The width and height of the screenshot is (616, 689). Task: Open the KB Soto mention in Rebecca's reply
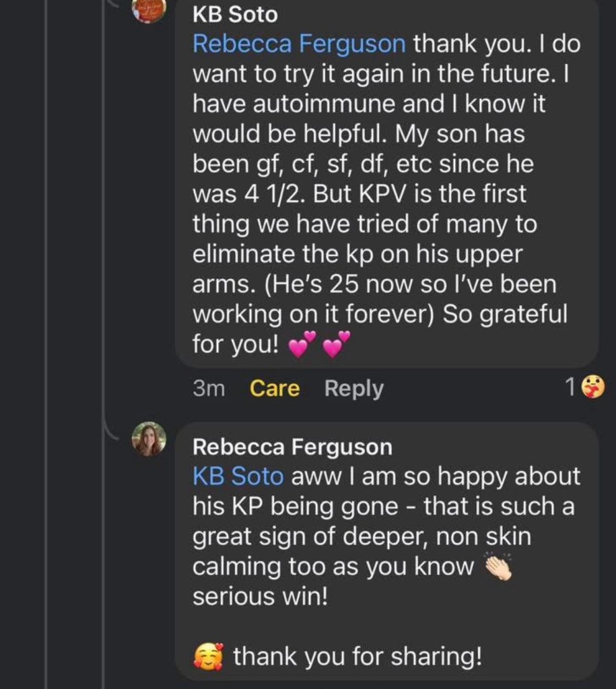pyautogui.click(x=238, y=476)
